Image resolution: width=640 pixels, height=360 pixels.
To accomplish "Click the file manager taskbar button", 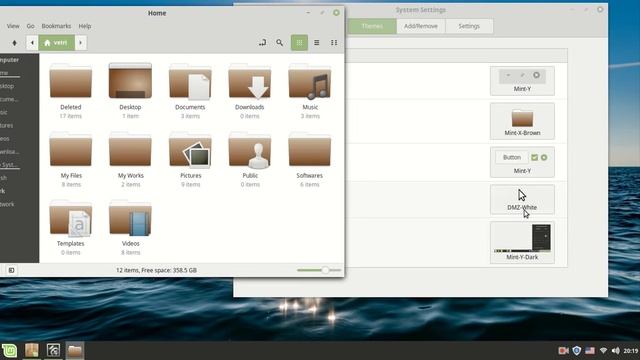I will 75,351.
